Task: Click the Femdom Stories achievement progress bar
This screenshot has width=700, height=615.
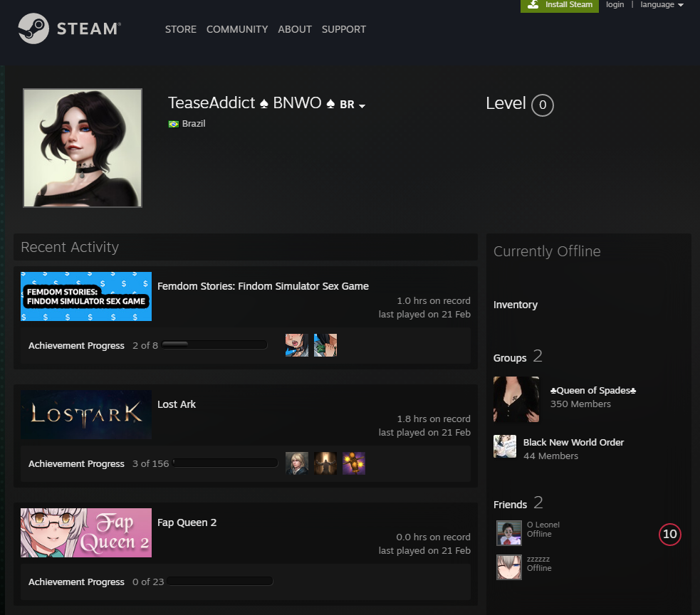Action: 214,345
